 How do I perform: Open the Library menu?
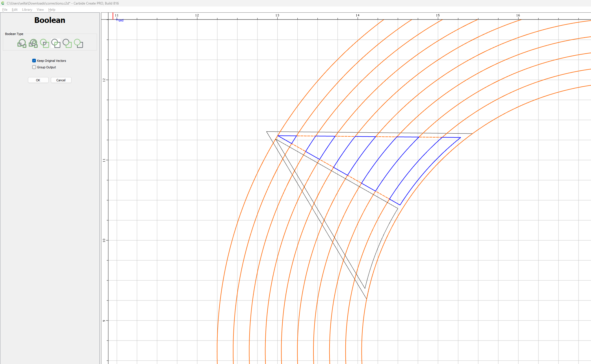27,10
